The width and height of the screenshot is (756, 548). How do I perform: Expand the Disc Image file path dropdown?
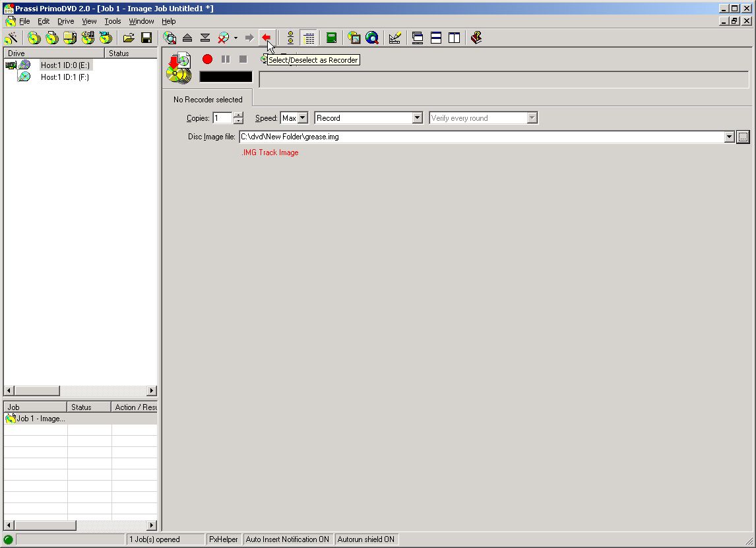click(729, 137)
